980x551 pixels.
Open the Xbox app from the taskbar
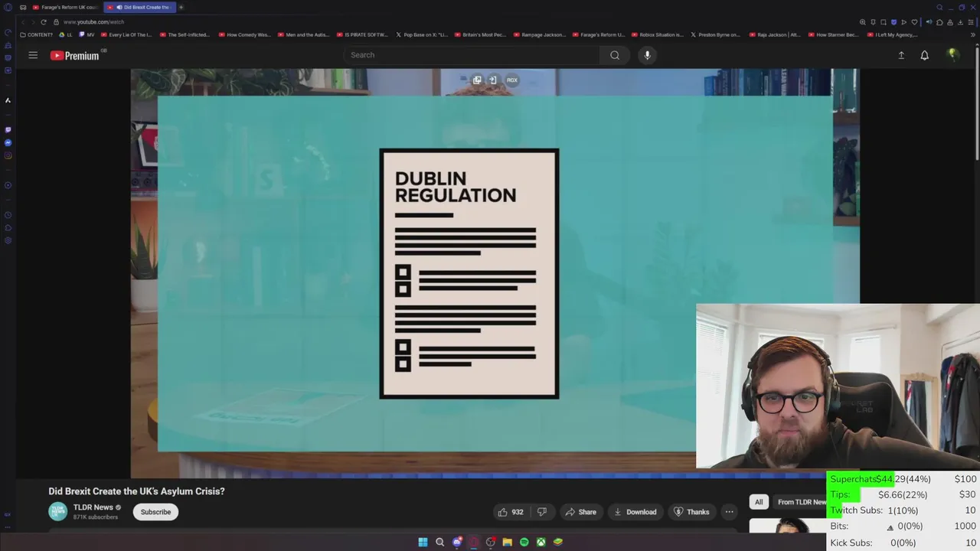pos(541,542)
